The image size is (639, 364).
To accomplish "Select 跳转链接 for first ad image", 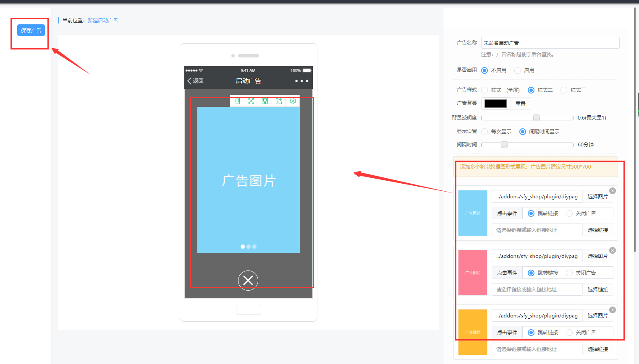I will [x=531, y=213].
